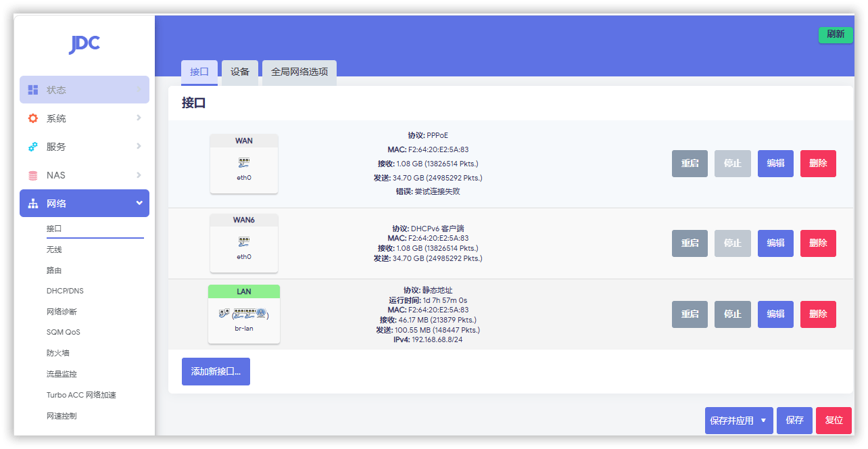Open Turbo ACC 网络加速 submenu item
Screen dimensions: 868x449
click(82, 395)
